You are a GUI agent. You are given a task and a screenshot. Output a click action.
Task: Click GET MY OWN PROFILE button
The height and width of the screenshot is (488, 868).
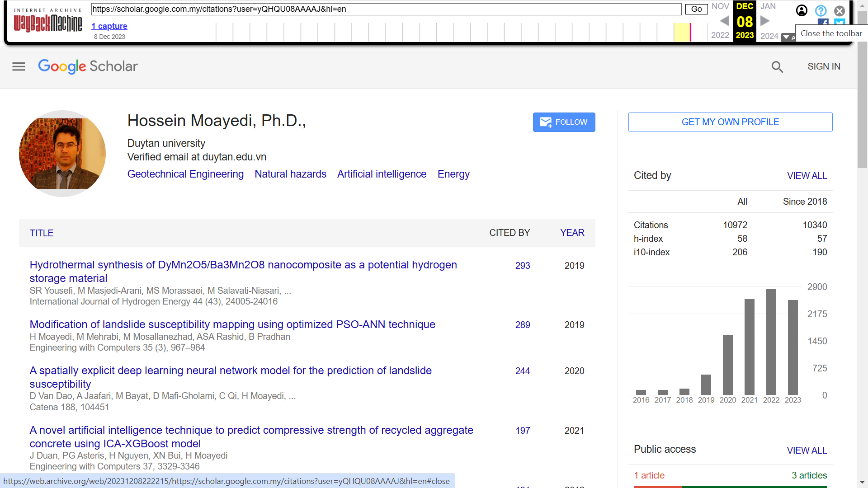[730, 122]
